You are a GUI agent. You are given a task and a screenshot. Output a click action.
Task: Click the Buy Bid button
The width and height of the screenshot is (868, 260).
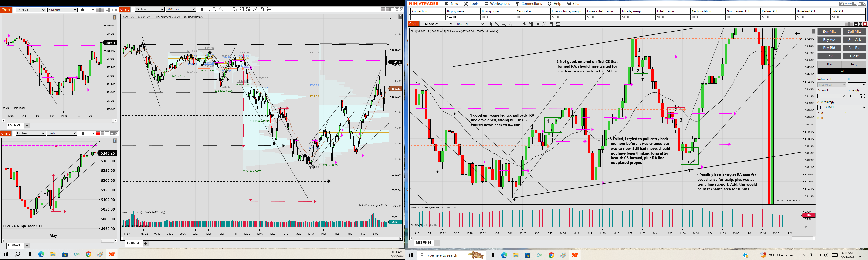829,48
